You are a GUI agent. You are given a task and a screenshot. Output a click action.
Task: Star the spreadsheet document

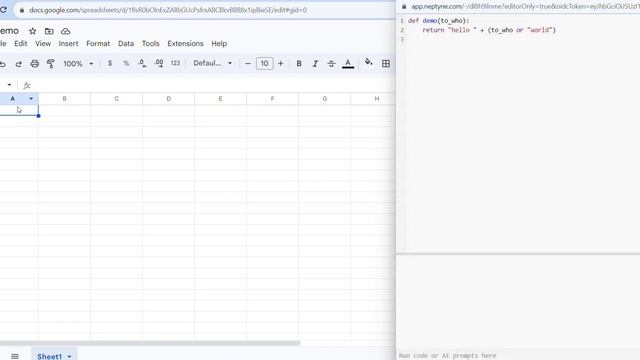(x=33, y=31)
